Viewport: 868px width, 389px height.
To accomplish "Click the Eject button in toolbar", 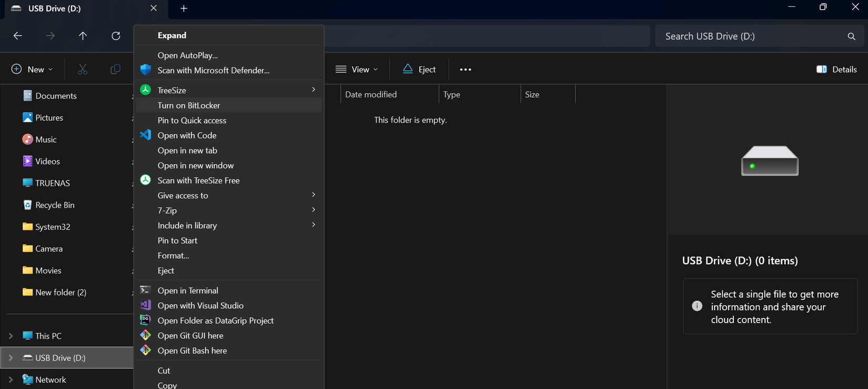I will click(419, 69).
